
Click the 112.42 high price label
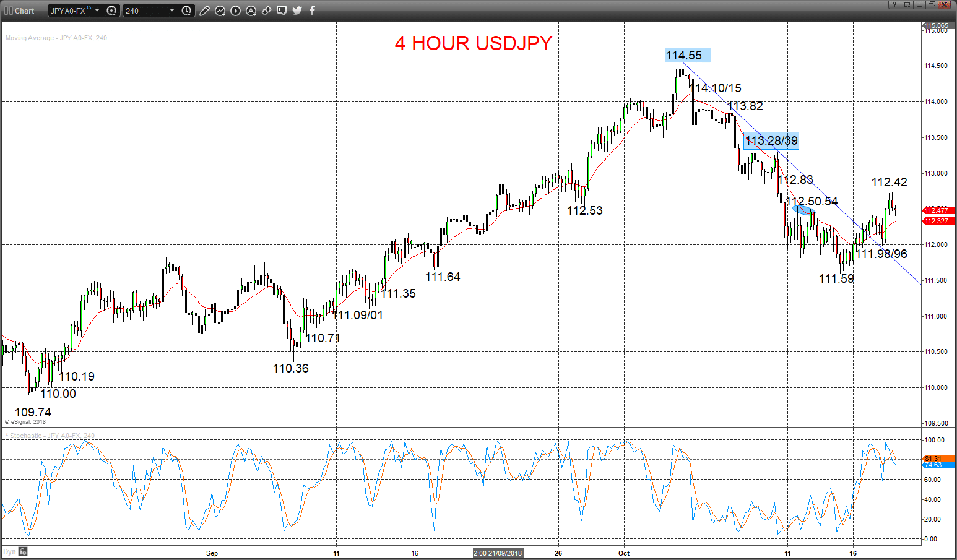890,182
